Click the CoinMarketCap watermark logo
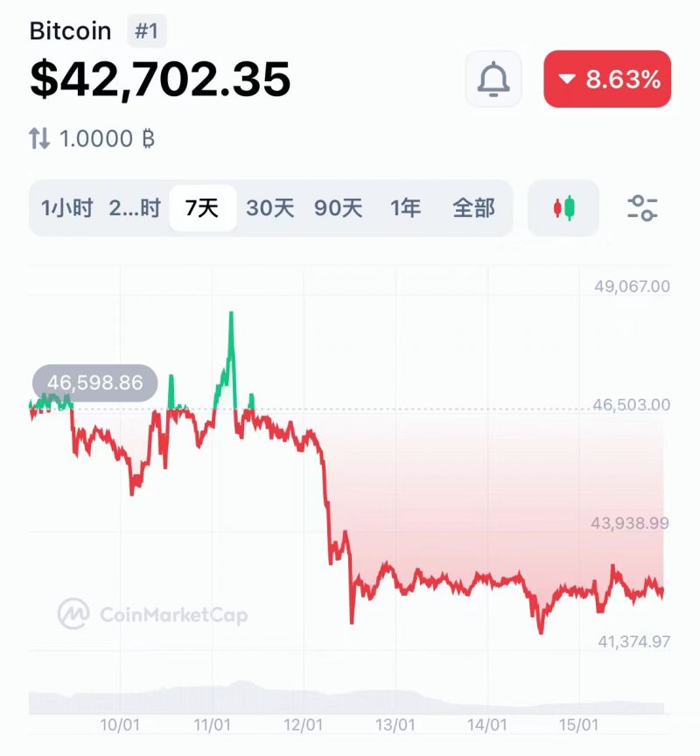 coord(152,614)
